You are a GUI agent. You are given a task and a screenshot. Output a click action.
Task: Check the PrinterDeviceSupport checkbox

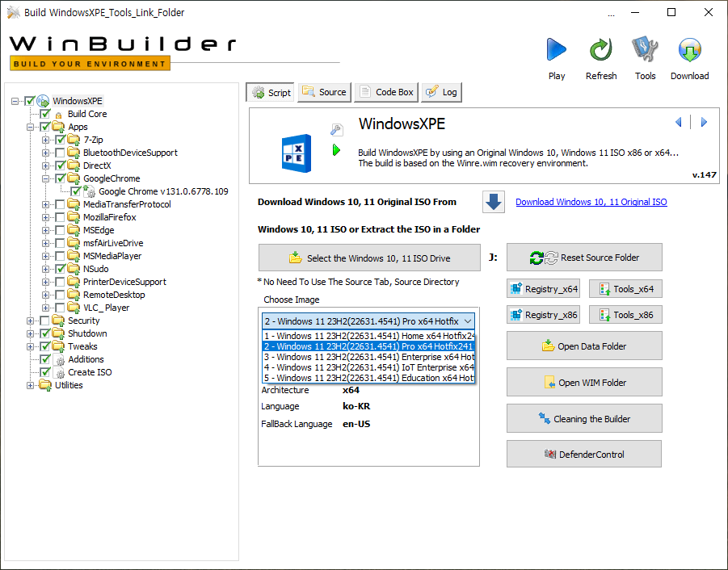(60, 282)
